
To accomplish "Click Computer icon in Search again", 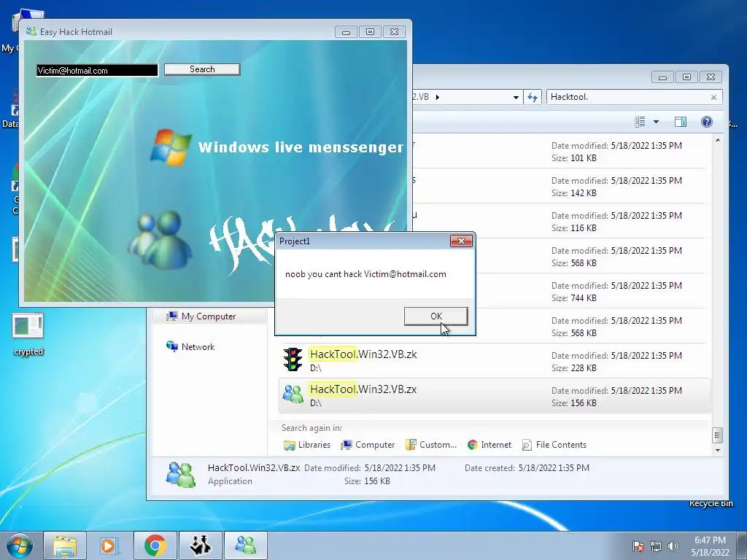I will 347,445.
